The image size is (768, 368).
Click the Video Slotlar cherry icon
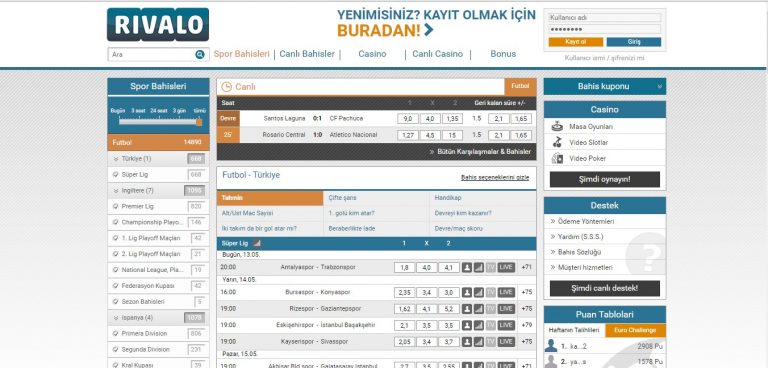pos(557,142)
